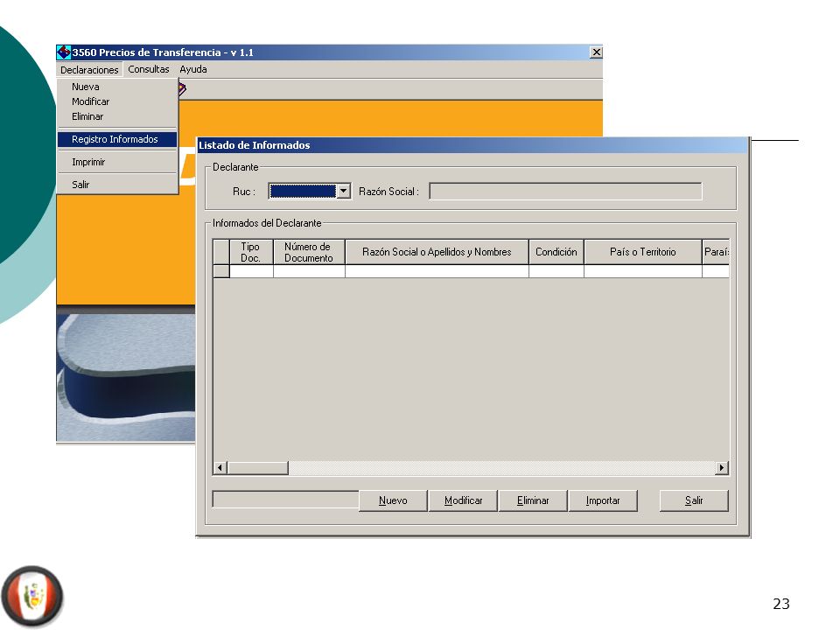The width and height of the screenshot is (840, 630).
Task: Click the Número de Documento column header
Action: (x=309, y=252)
